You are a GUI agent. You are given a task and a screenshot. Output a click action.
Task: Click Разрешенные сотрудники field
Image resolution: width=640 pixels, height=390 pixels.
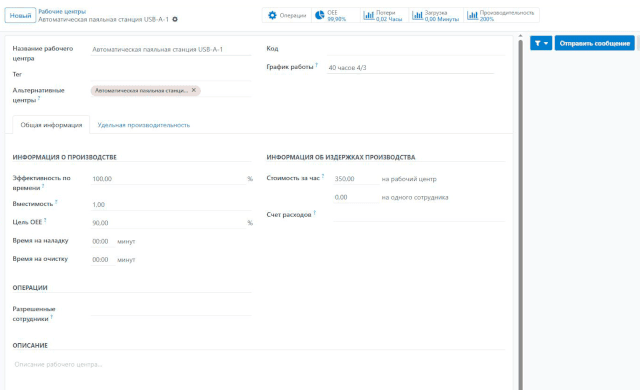[x=171, y=310]
